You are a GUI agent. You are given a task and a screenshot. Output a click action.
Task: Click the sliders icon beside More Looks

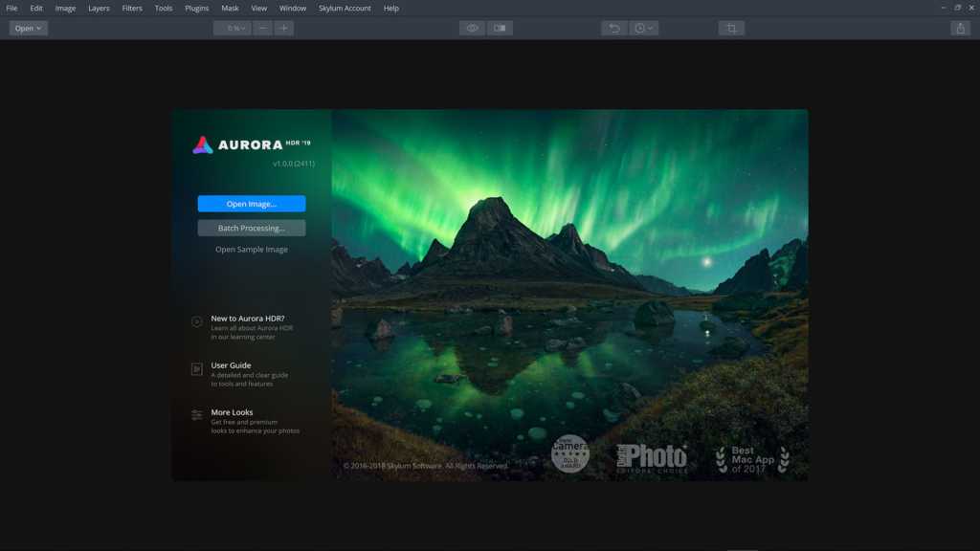[x=197, y=415]
